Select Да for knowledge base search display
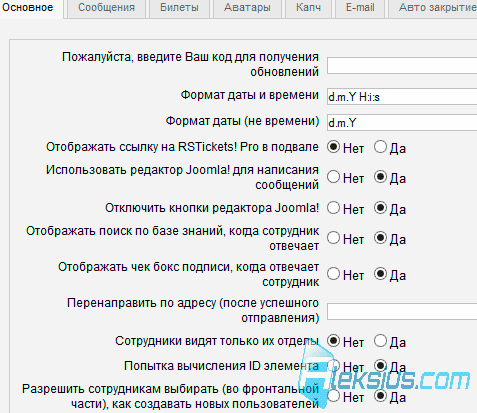 pyautogui.click(x=380, y=238)
